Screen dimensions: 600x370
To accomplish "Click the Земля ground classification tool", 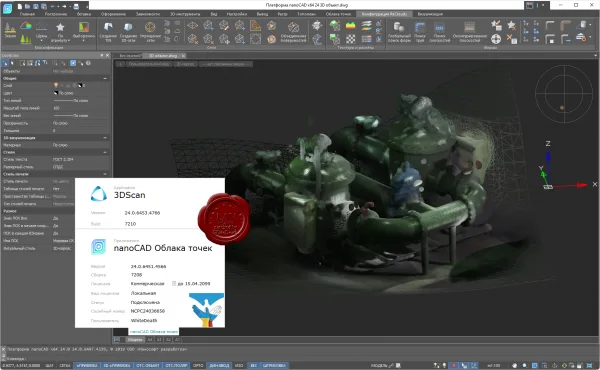I will (10, 31).
